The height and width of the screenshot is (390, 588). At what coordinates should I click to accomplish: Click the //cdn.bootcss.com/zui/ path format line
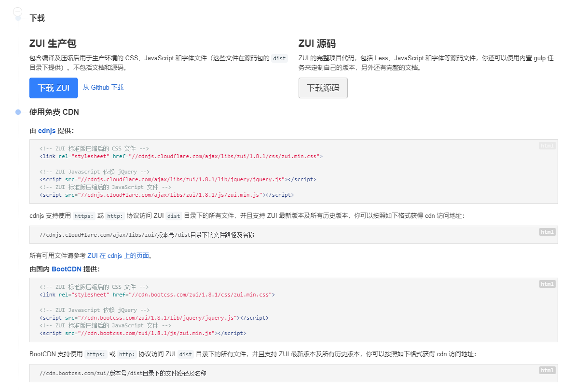coord(123,374)
